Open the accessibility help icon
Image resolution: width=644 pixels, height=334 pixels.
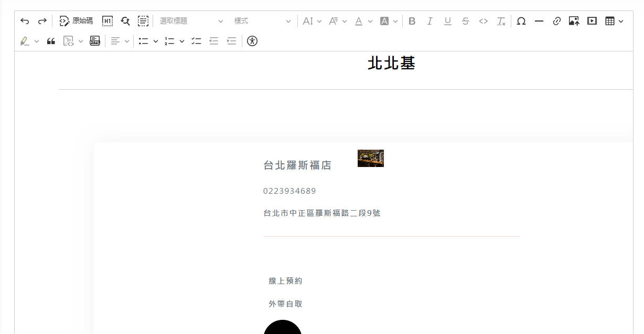pos(252,41)
